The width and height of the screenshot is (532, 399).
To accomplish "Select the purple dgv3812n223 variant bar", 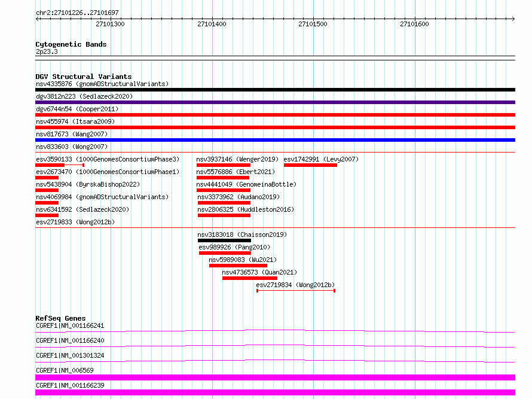I will (x=275, y=102).
